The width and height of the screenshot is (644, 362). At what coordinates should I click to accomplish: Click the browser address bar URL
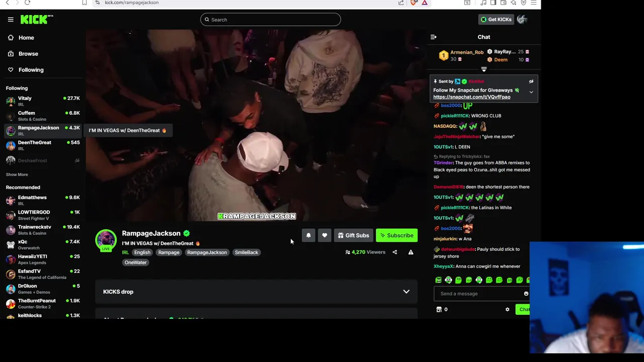coord(131,3)
